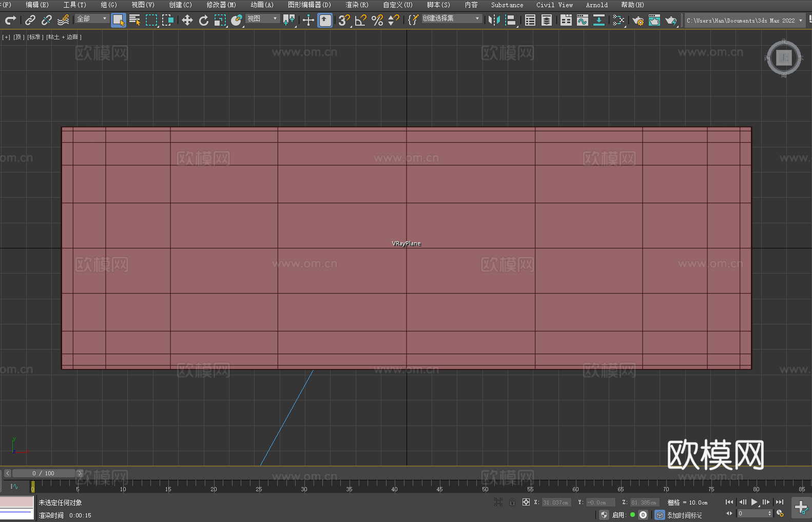Click the Mirror tool icon
The image size is (812, 522).
point(494,20)
